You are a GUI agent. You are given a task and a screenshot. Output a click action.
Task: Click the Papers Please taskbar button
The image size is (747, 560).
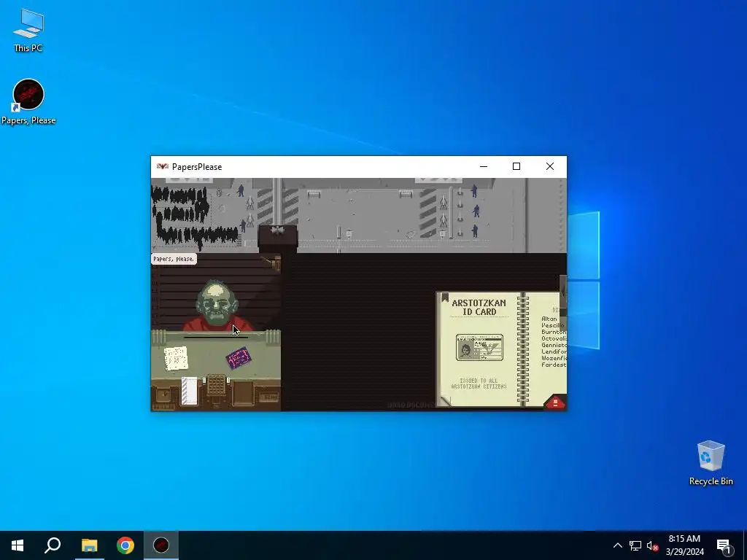(x=161, y=545)
